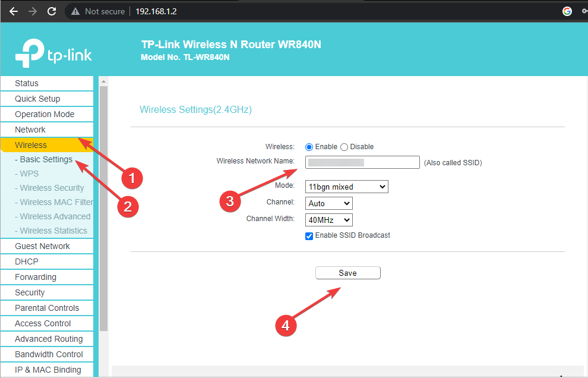Open Guest Network in the sidebar
588x378 pixels.
click(47, 246)
